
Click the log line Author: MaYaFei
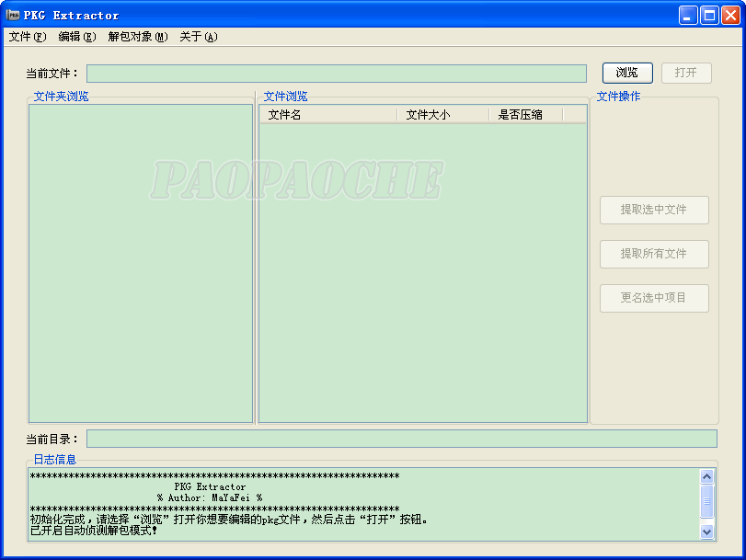210,497
